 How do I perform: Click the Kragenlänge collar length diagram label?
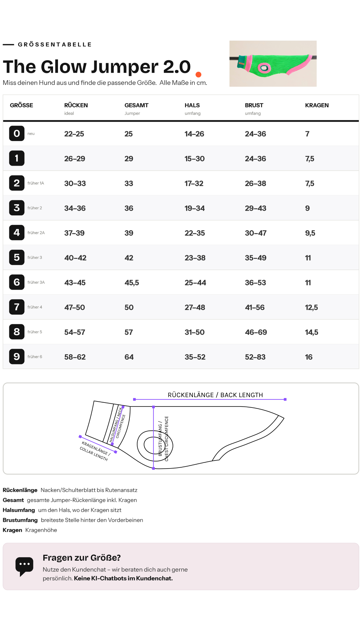click(95, 451)
